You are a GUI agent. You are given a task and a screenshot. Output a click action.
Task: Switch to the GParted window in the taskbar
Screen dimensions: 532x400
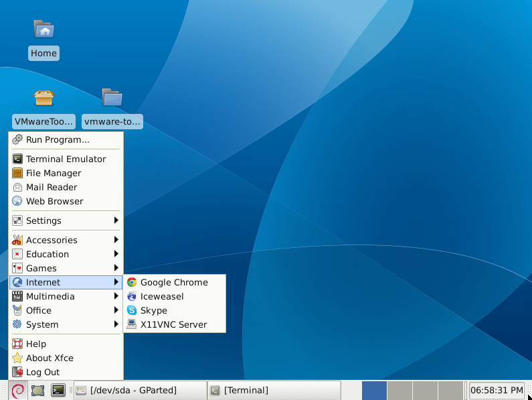[x=141, y=390]
